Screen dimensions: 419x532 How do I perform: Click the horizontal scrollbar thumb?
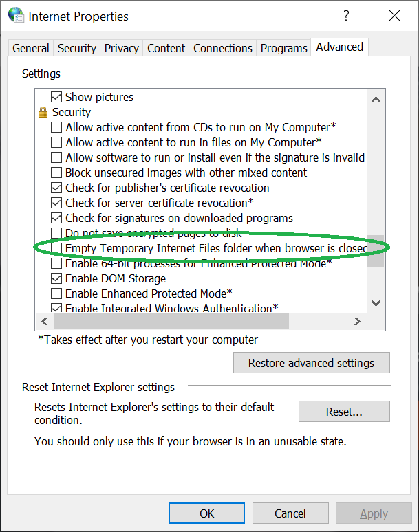(171, 321)
